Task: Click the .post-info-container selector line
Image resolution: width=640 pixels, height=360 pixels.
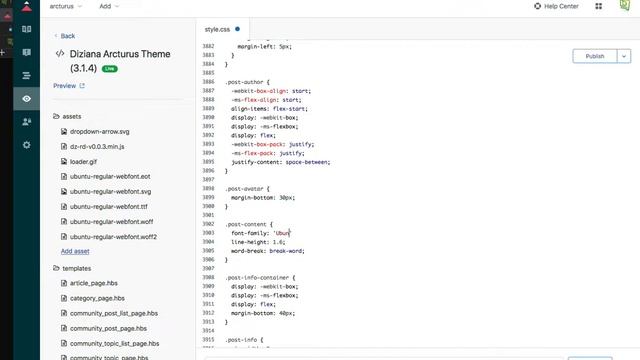Action: 260,278
